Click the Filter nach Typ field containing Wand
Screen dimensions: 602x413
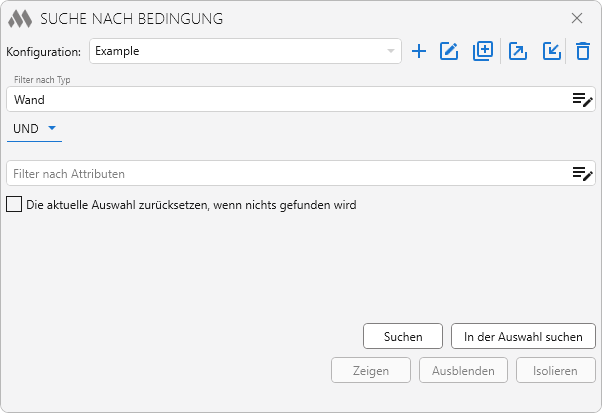point(285,100)
